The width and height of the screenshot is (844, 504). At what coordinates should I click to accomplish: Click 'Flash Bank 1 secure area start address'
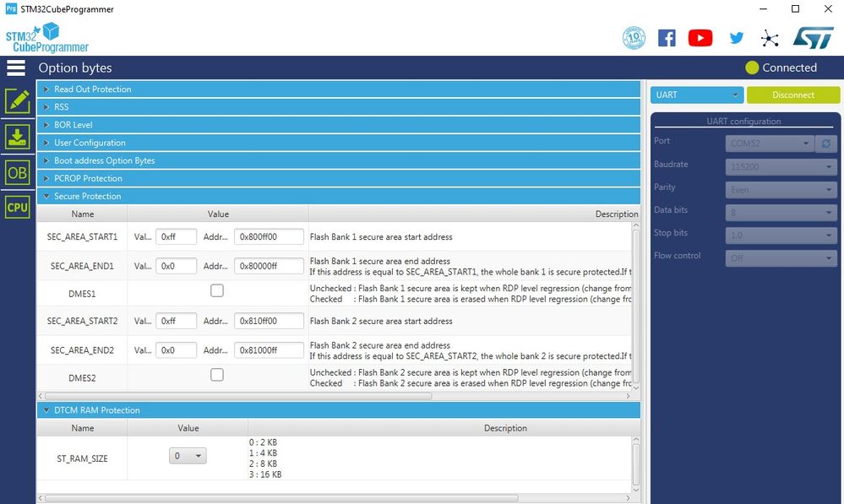coord(381,236)
